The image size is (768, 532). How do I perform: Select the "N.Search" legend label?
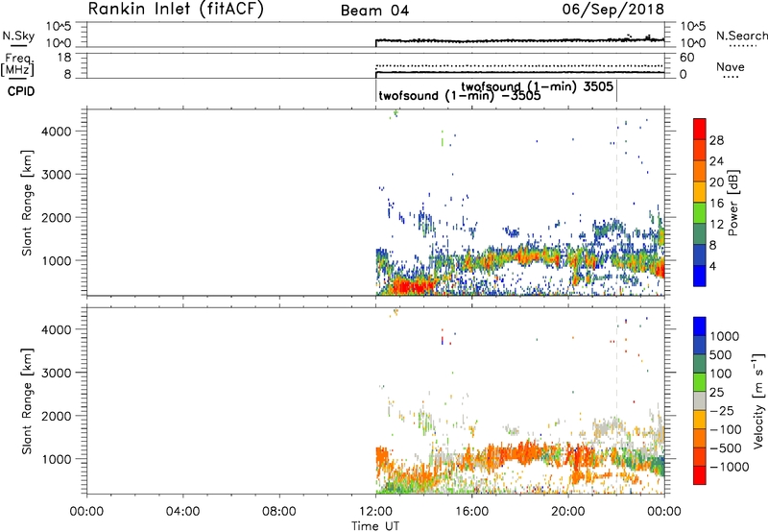741,36
